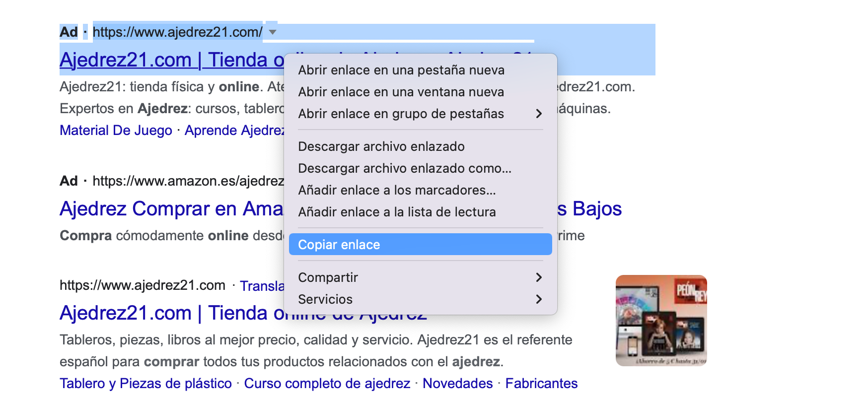Choose 'Añadir enlace a los marcadores…'
Screen dimensions: 868x401
(420, 190)
